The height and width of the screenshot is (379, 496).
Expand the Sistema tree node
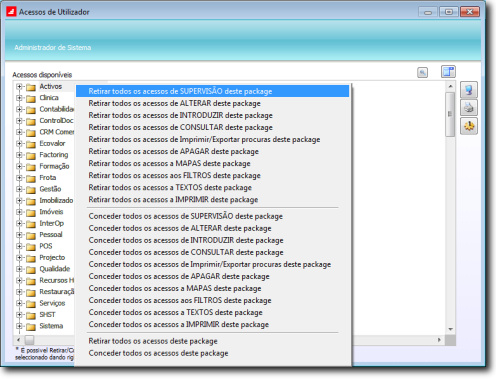coord(19,326)
